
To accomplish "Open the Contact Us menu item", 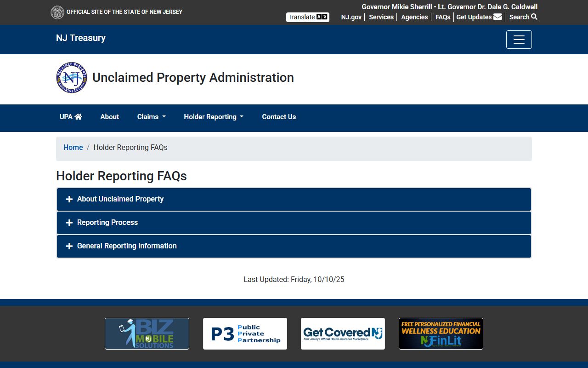I will (279, 117).
